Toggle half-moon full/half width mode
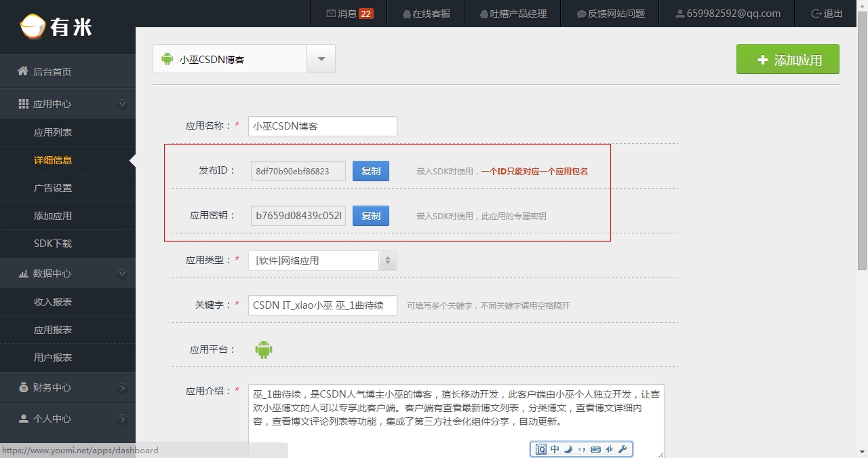 point(568,449)
